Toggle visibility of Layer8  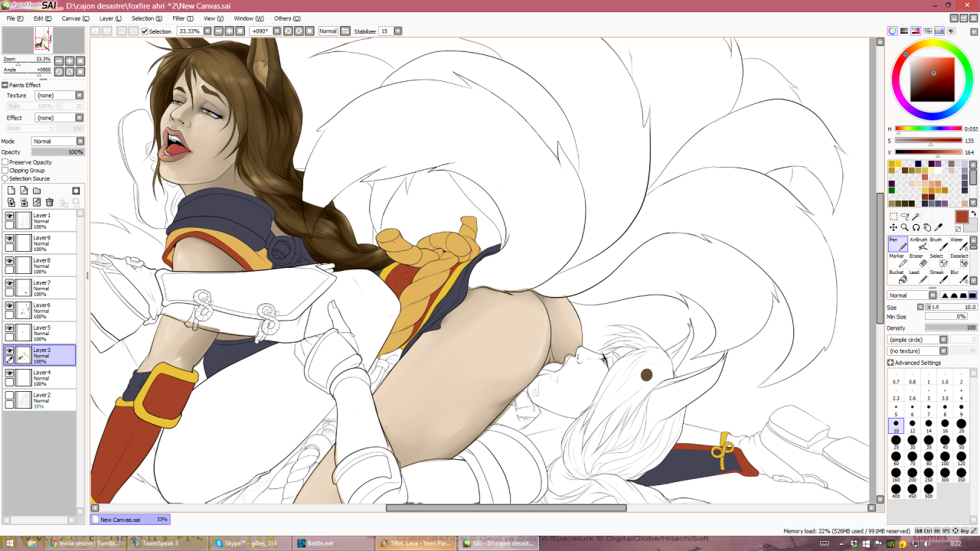click(9, 262)
